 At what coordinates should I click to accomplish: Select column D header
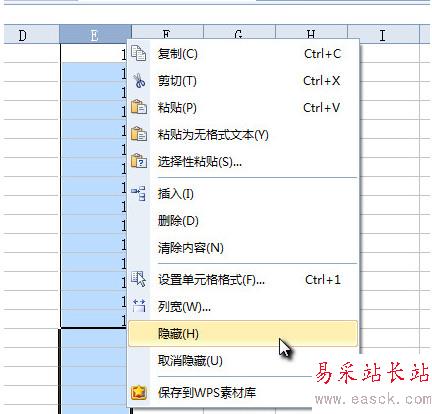coord(32,34)
